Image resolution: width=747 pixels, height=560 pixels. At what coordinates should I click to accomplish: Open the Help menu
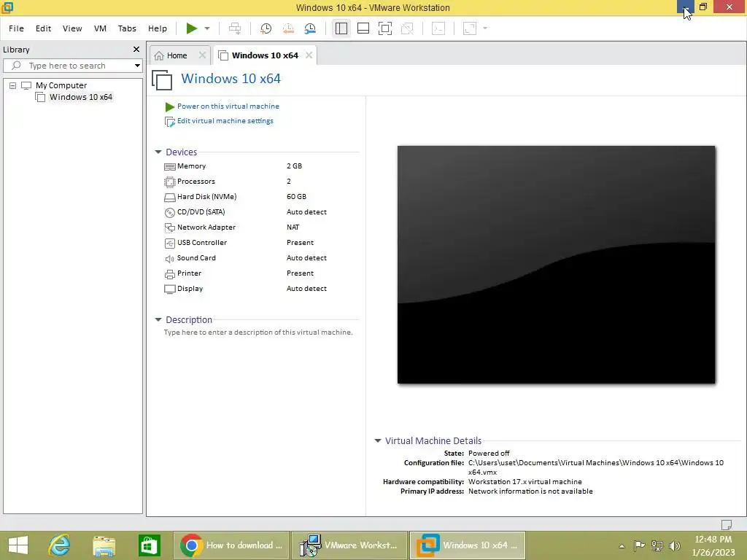[158, 28]
